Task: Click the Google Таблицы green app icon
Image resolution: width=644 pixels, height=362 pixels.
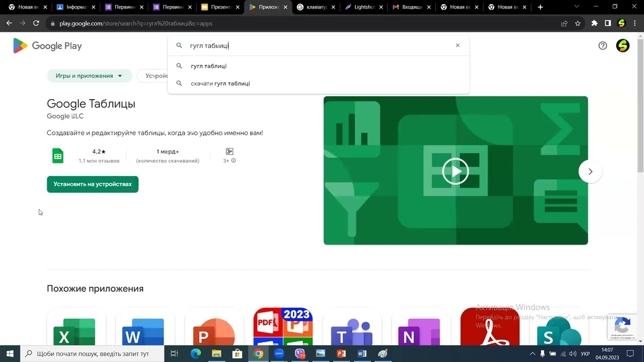Action: tap(58, 156)
